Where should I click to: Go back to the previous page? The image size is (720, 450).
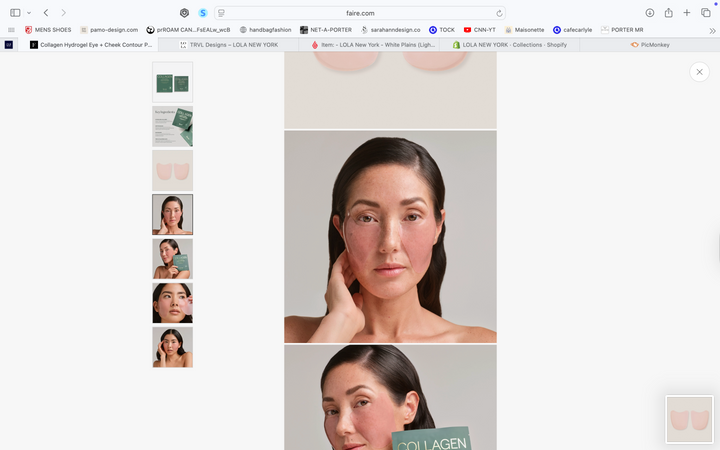(46, 13)
